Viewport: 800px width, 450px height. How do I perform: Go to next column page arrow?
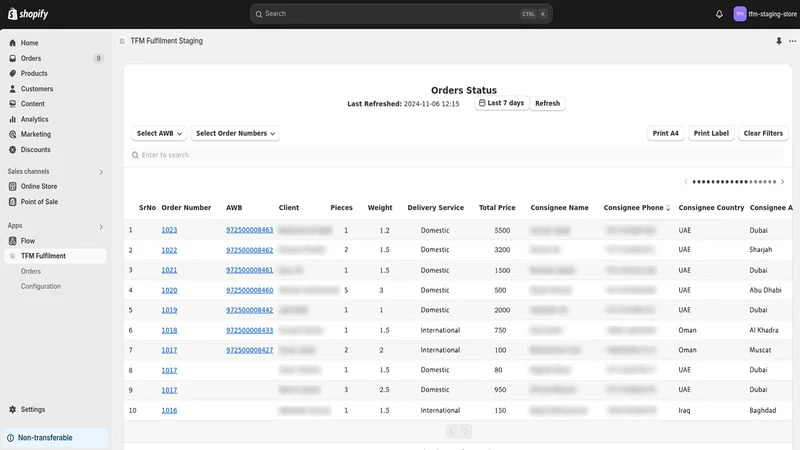(x=782, y=182)
